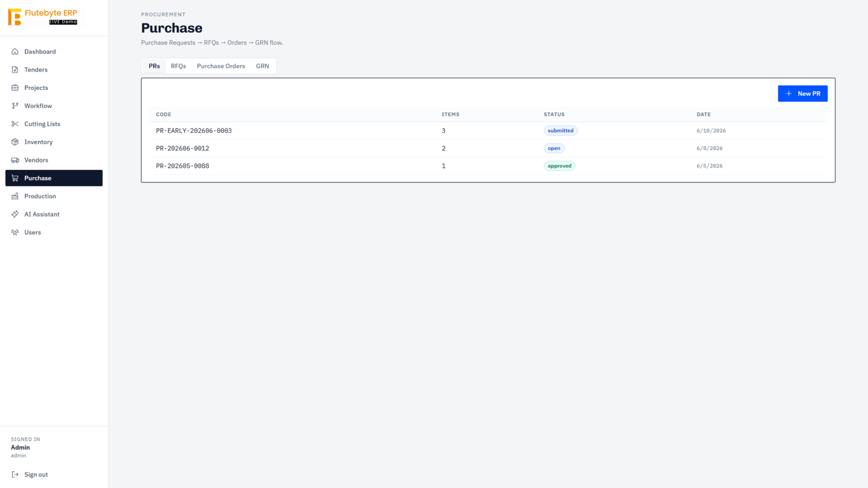This screenshot has width=868, height=488.
Task: Click the Inventory box icon
Action: tap(15, 142)
